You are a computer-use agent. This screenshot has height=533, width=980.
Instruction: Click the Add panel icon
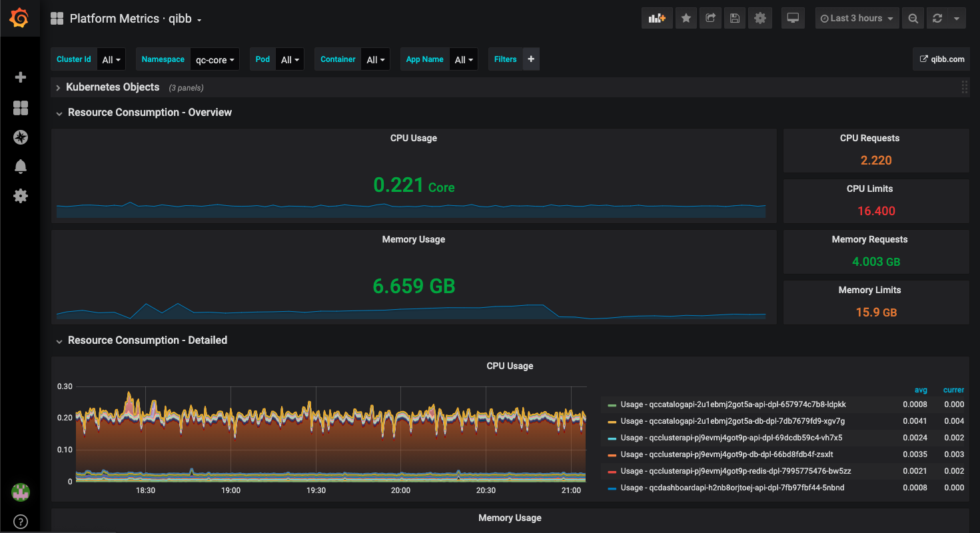[x=657, y=19]
